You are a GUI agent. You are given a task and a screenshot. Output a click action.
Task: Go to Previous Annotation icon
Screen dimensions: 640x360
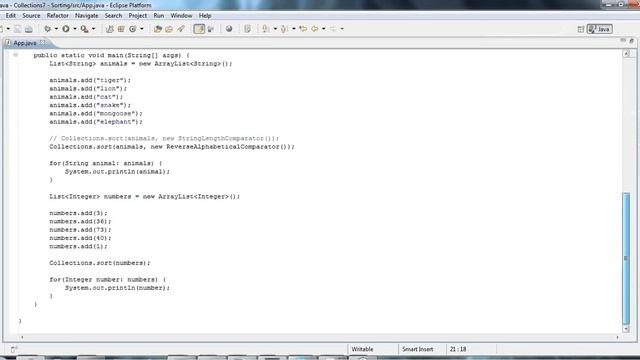pos(284,29)
